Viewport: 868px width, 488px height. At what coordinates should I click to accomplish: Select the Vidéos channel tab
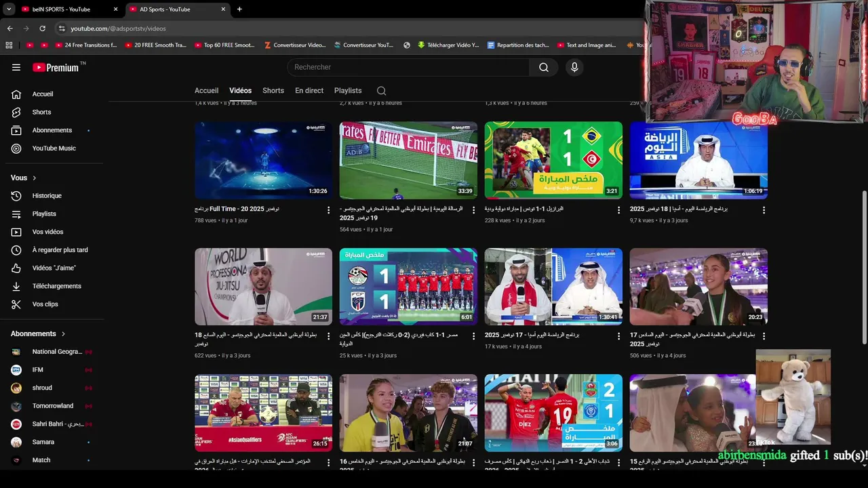click(x=240, y=91)
